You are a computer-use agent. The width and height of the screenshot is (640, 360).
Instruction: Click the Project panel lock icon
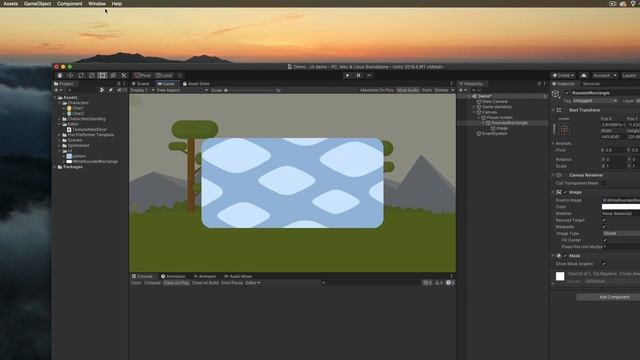click(119, 84)
